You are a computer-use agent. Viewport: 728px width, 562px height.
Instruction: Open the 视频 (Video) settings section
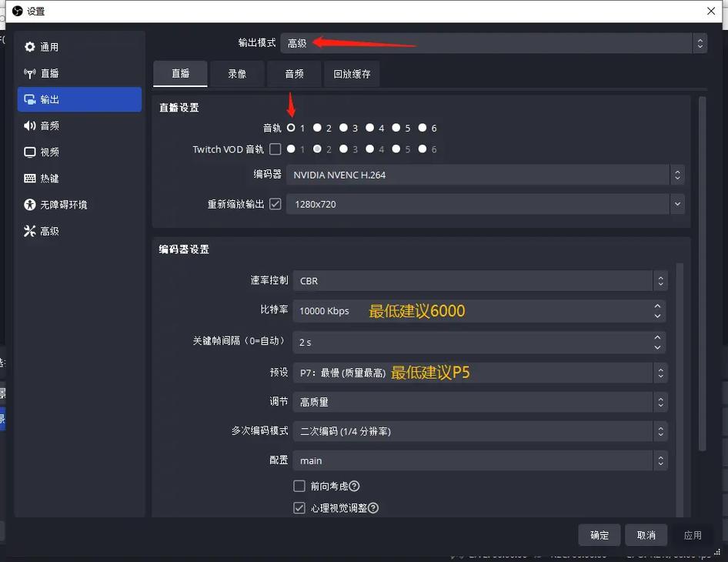[x=48, y=152]
